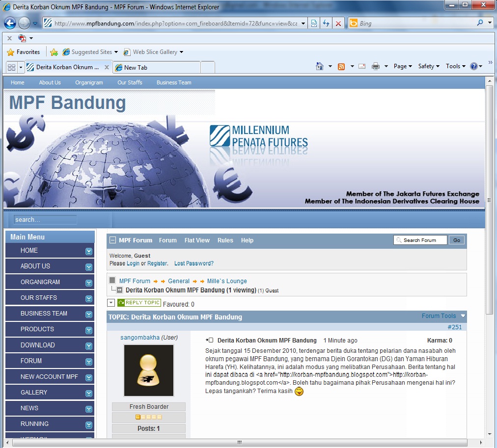Click the #251 post number link
This screenshot has height=448, width=497.
pyautogui.click(x=455, y=327)
